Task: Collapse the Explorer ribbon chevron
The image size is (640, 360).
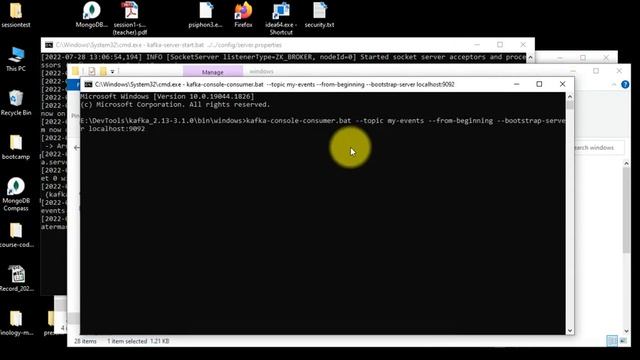Action: pyautogui.click(x=614, y=84)
